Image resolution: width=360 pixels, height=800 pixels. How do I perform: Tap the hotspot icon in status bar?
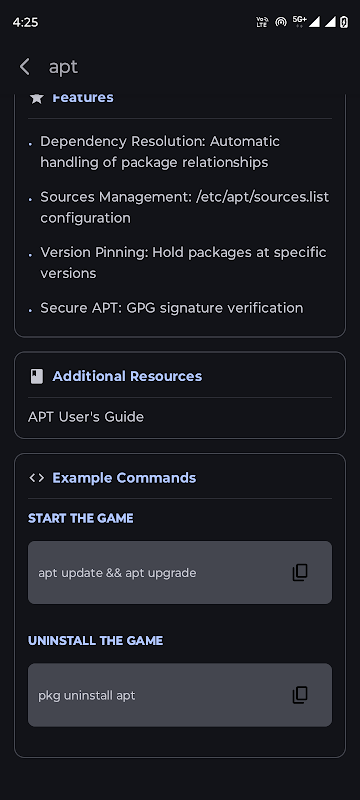pos(280,22)
